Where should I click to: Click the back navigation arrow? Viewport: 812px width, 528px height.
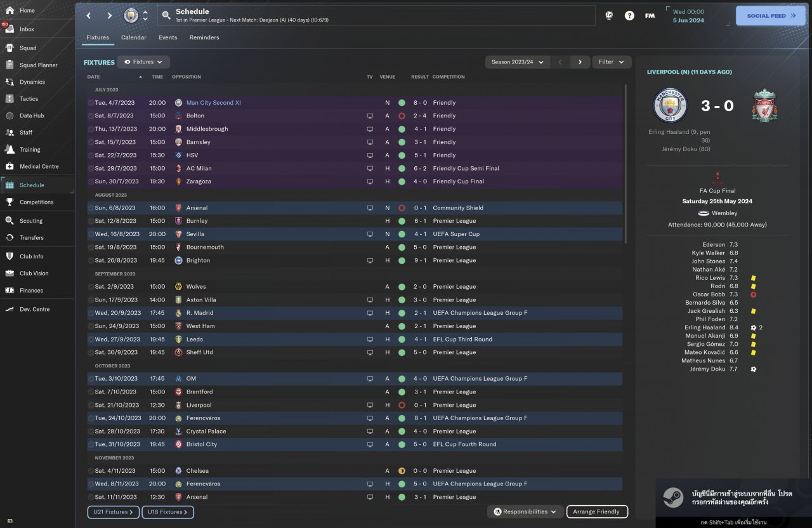(x=89, y=15)
